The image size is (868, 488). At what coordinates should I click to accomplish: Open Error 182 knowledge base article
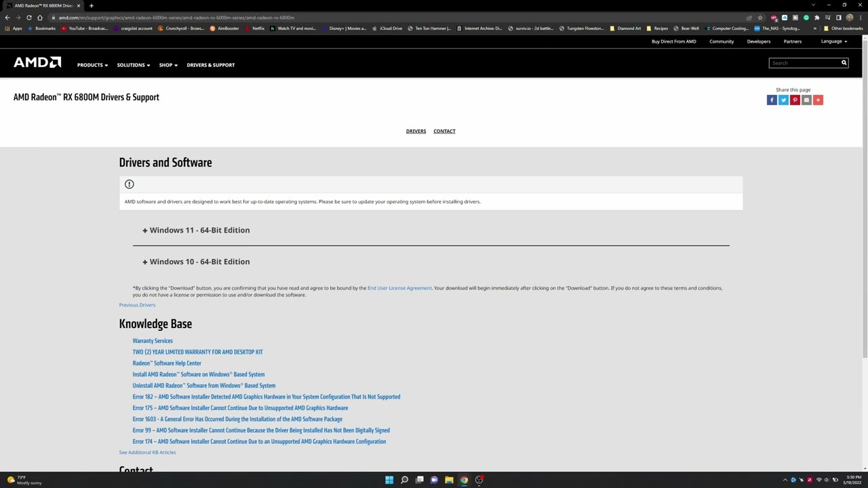point(267,396)
